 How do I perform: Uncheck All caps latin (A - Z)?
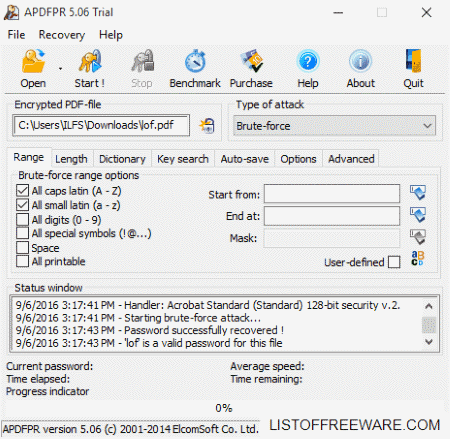tap(22, 191)
